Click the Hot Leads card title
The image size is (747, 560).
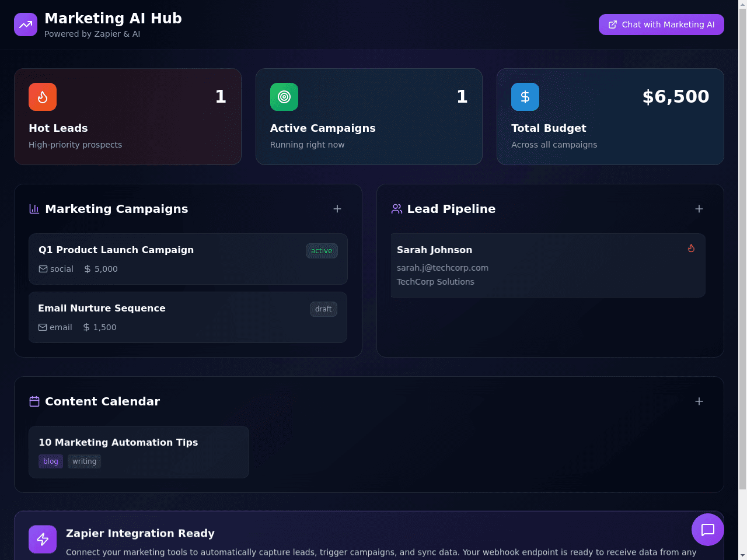click(58, 128)
